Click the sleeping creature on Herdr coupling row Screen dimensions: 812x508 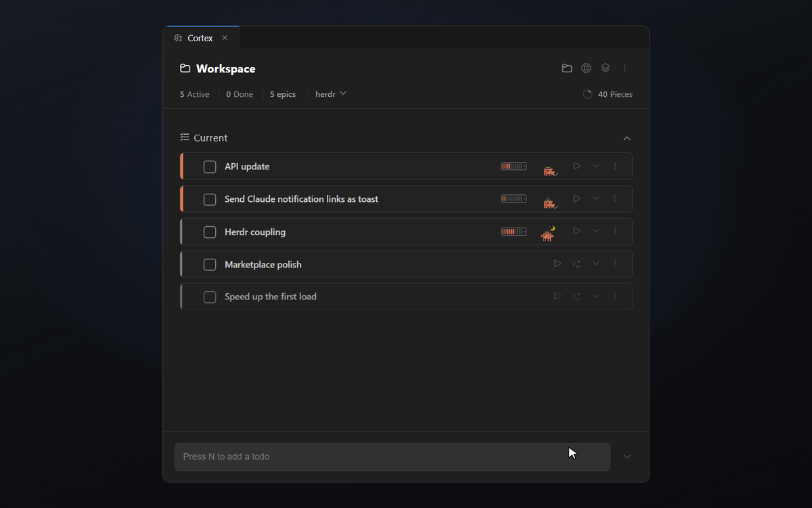(548, 234)
